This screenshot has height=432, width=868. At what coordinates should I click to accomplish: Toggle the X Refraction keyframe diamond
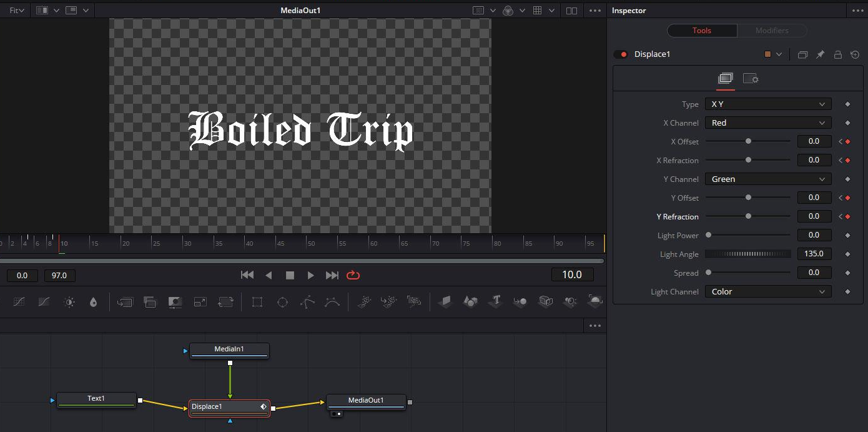coord(847,160)
